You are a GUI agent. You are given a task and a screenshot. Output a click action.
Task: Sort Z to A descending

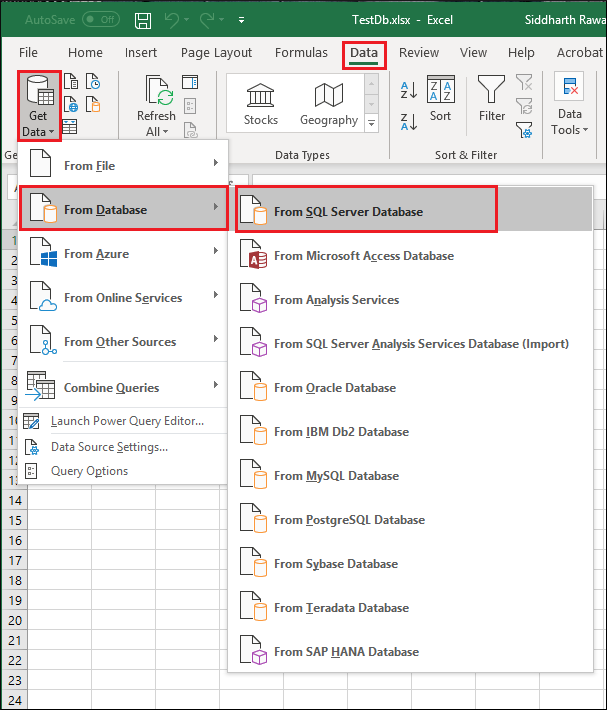409,122
